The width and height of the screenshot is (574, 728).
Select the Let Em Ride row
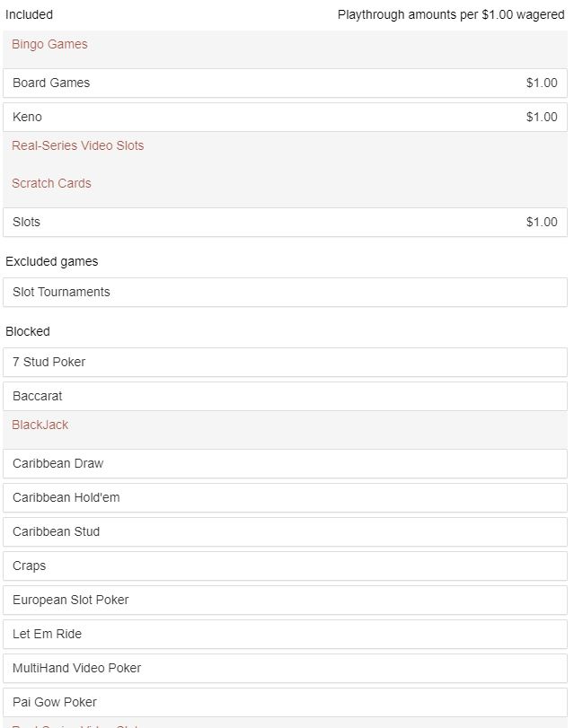point(285,635)
